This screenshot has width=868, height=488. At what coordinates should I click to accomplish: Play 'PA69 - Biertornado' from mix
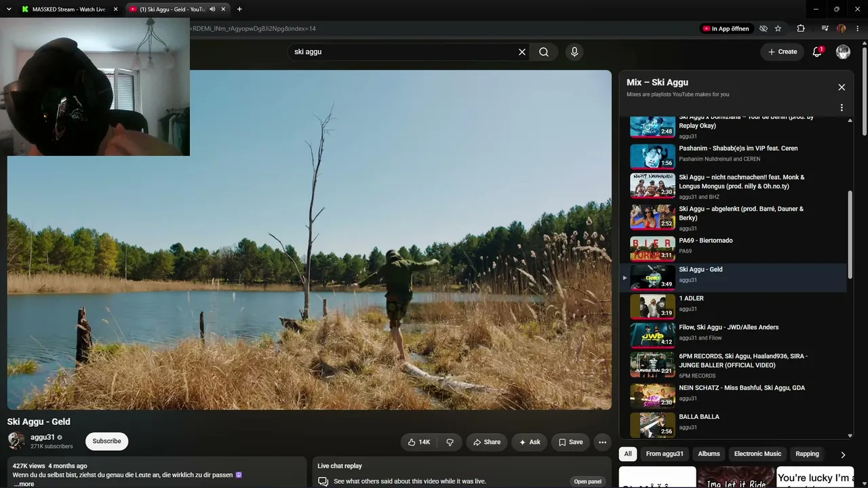click(x=733, y=248)
